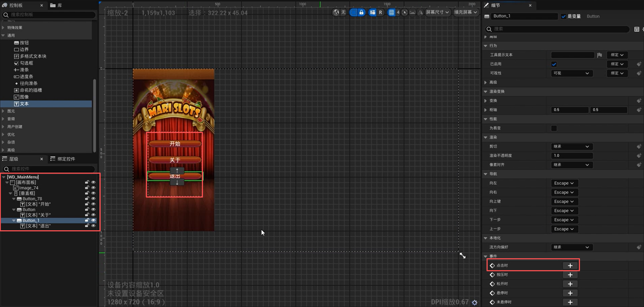Screen dimensions: 644x307
Task: Click the designer settings gear icon
Action: pyautogui.click(x=475, y=302)
